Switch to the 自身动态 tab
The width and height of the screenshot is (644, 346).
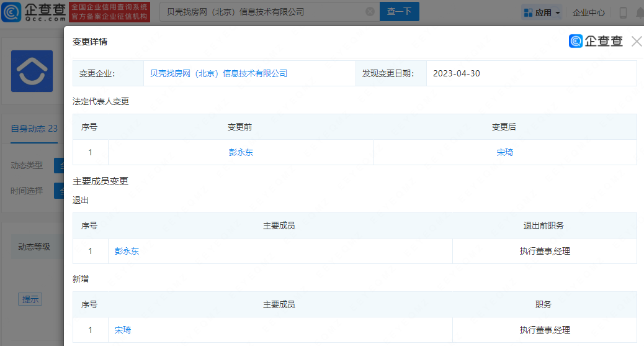34,129
